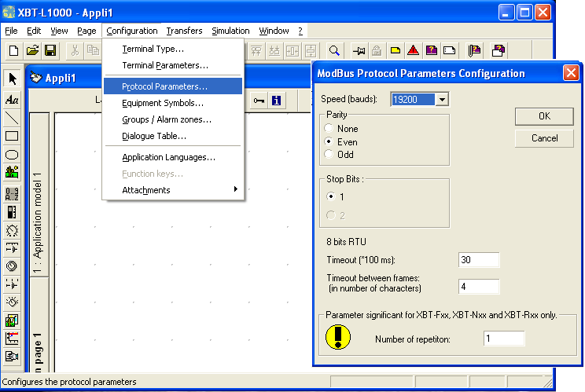This screenshot has width=585, height=392.
Task: Click Cancel in ModBus dialog
Action: 544,138
